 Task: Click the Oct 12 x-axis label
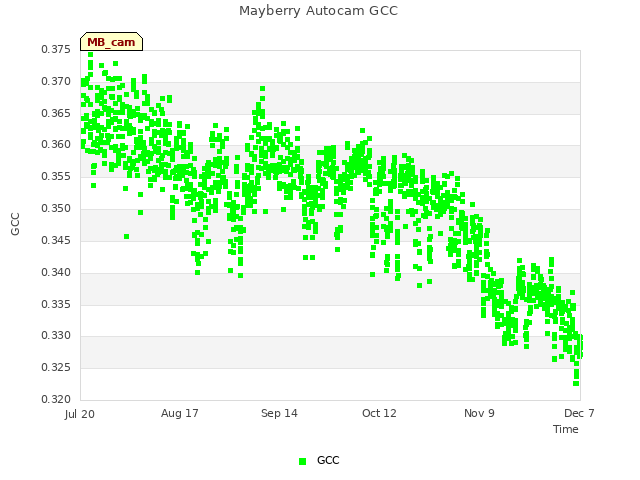(379, 413)
